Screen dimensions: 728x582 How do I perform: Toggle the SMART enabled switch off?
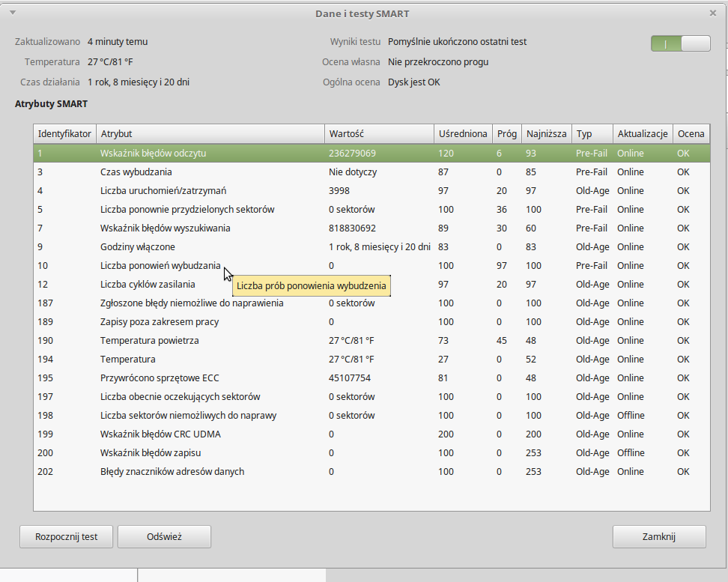pyautogui.click(x=680, y=43)
